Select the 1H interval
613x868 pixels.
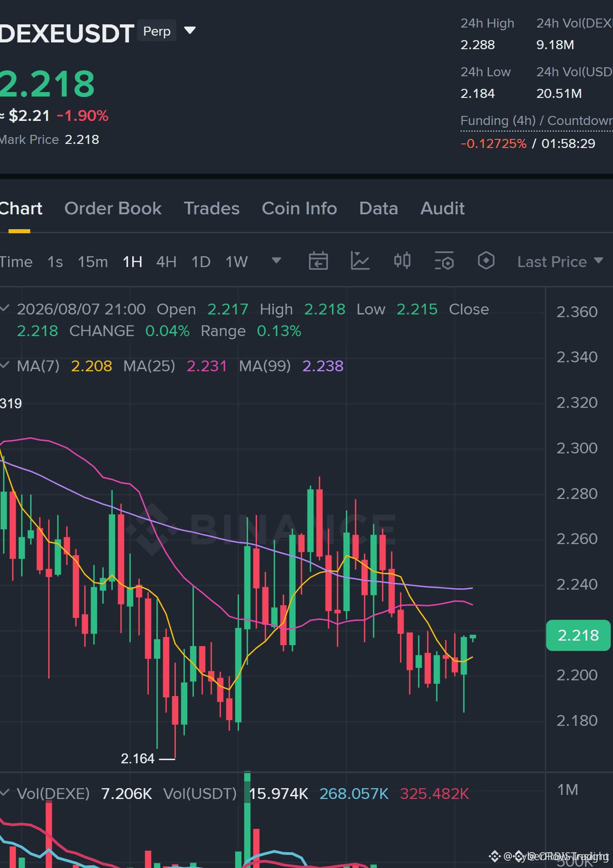(x=133, y=262)
